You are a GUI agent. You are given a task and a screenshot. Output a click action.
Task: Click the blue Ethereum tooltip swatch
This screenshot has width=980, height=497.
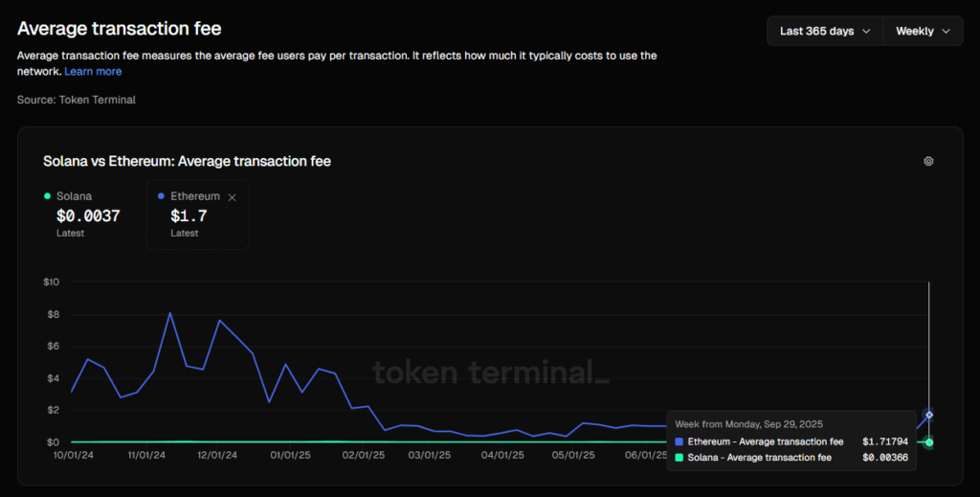point(679,442)
